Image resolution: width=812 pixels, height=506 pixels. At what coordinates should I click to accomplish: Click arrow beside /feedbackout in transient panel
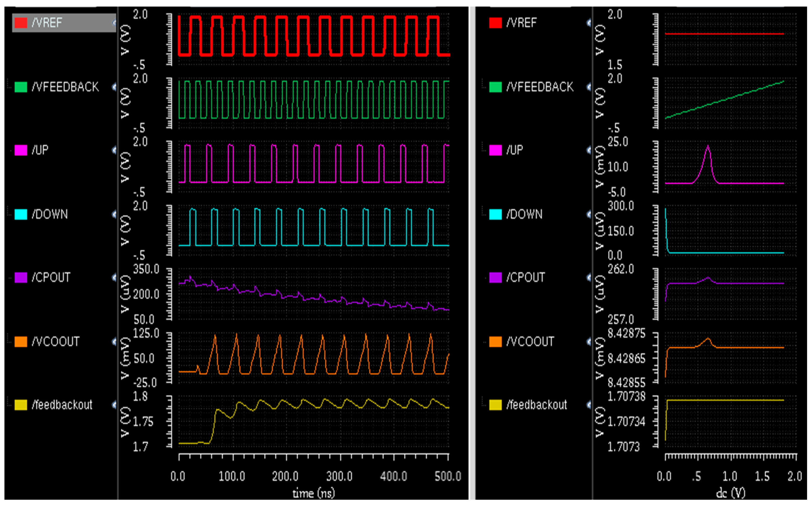click(114, 405)
